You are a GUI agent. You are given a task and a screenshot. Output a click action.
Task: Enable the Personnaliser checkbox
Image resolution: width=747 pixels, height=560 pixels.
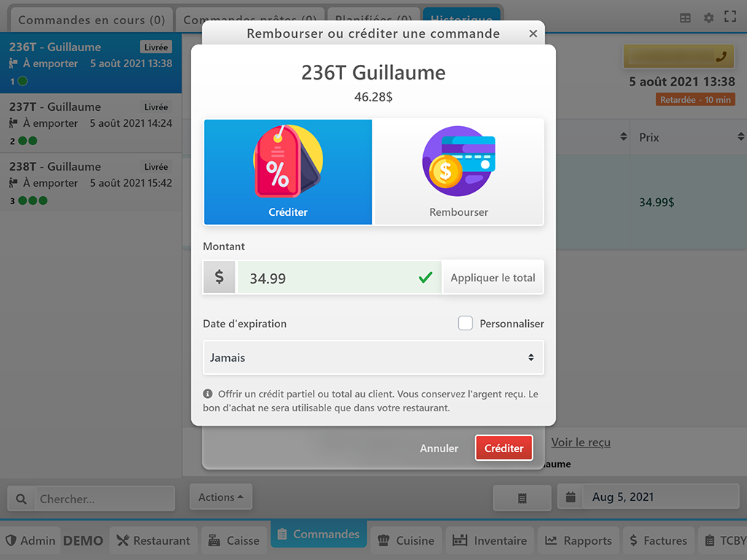click(465, 323)
